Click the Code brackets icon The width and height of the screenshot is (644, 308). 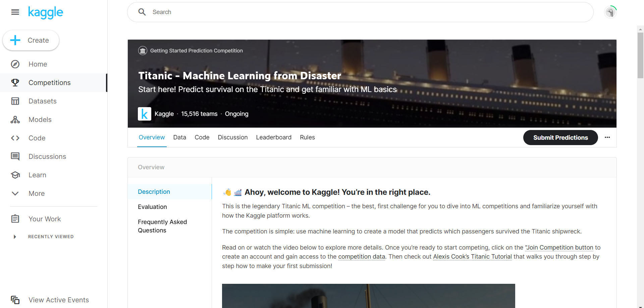point(15,138)
